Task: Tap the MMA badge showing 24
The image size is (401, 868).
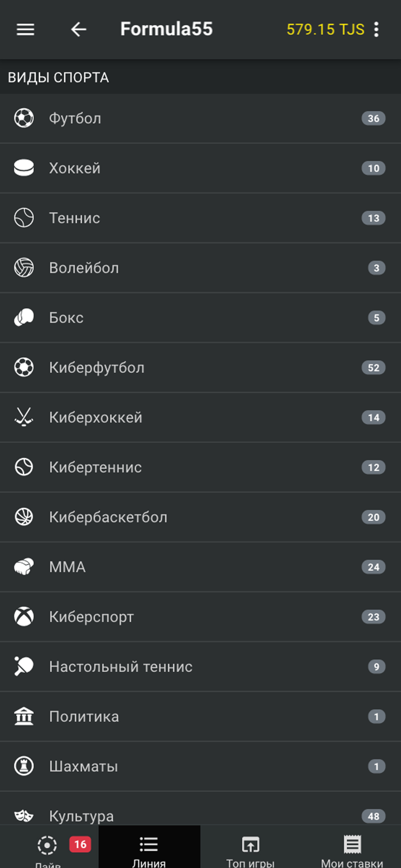Action: pyautogui.click(x=373, y=567)
